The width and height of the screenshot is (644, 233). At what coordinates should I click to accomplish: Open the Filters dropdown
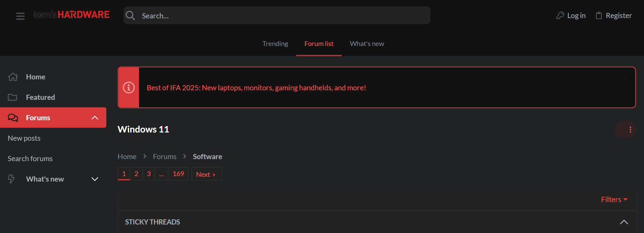pyautogui.click(x=614, y=200)
